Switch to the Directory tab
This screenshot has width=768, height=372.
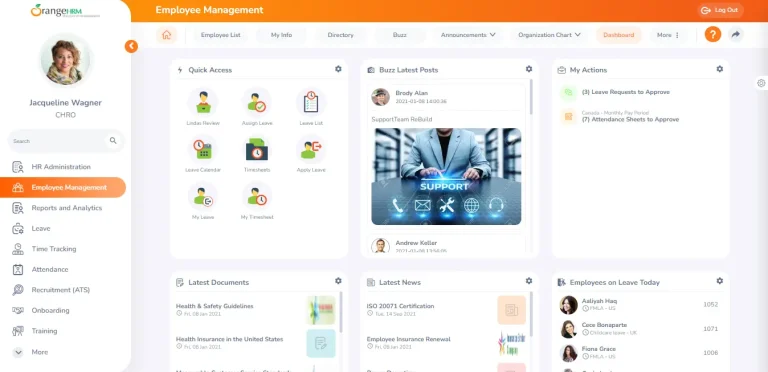340,35
